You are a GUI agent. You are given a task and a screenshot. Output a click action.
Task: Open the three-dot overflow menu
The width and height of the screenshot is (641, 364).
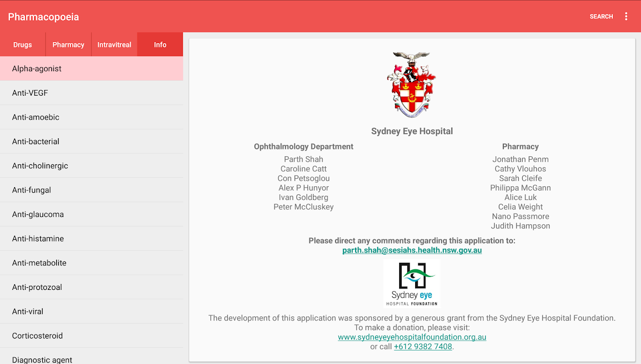626,17
